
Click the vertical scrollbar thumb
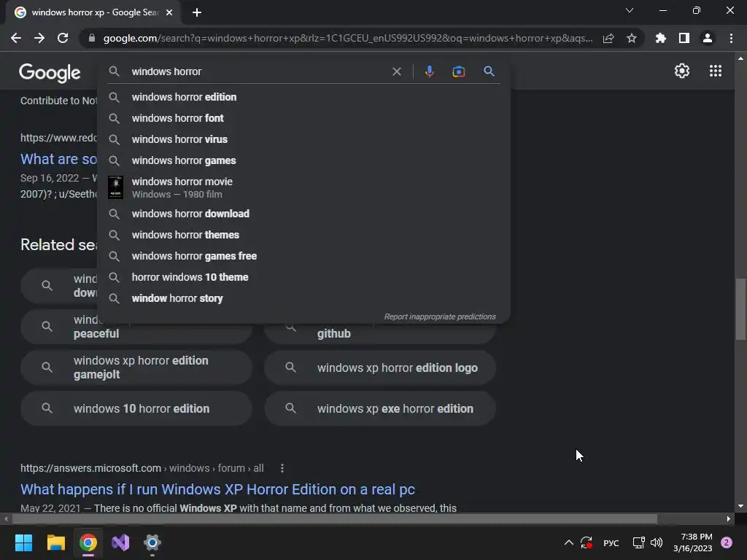(x=740, y=309)
